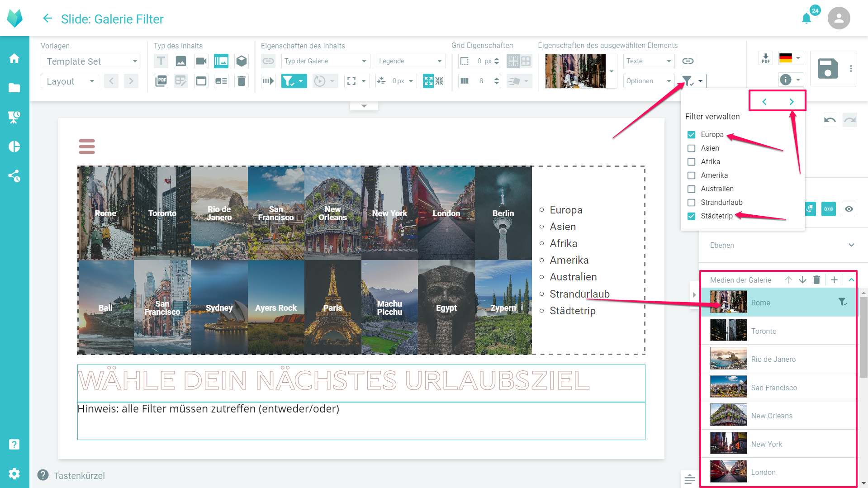Check the Amerika filter checkbox
Image resolution: width=868 pixels, height=488 pixels.
pos(691,175)
